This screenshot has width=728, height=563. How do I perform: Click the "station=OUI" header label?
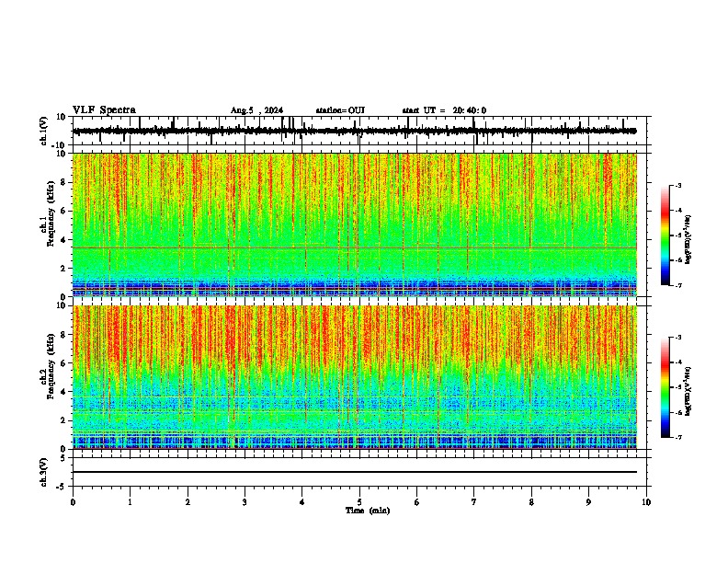pos(340,110)
